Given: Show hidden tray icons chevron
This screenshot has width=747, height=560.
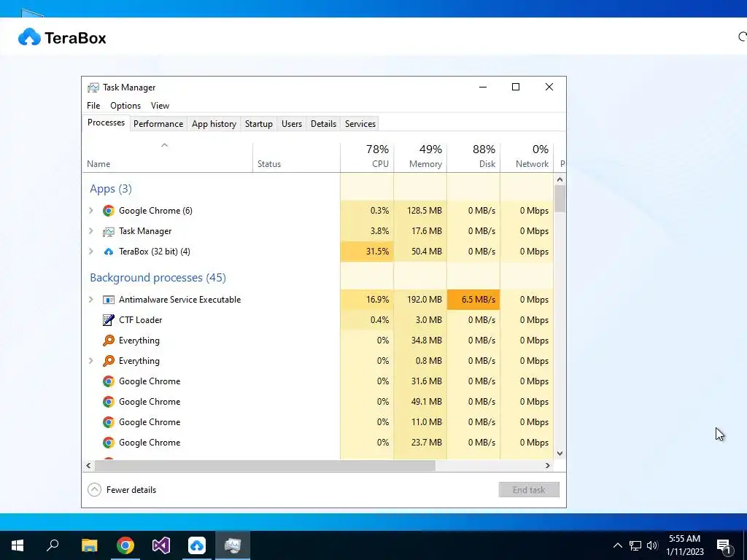Looking at the screenshot, I should 617,545.
